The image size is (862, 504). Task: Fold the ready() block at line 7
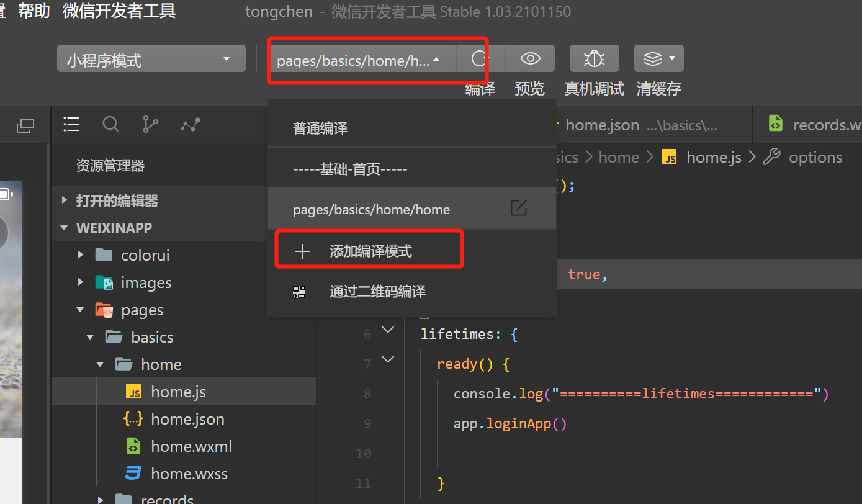click(388, 359)
